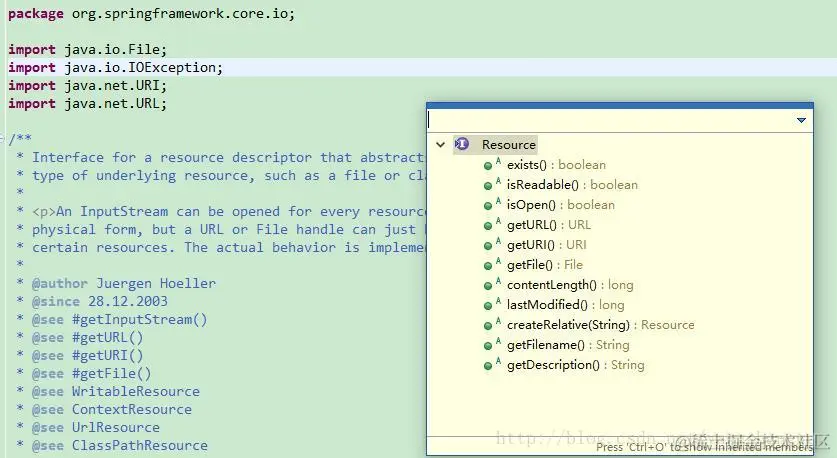Click the import java.io.File line

coord(88,50)
